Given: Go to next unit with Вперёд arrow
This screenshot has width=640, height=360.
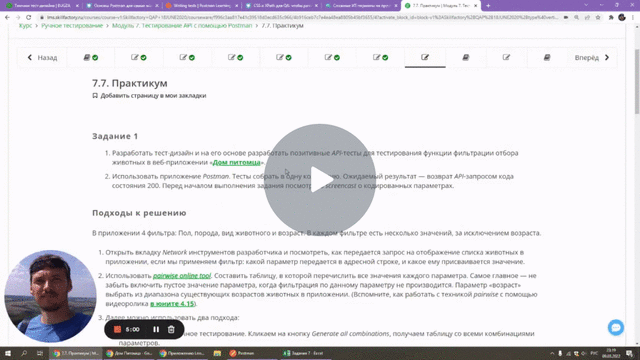Looking at the screenshot, I should tap(592, 58).
